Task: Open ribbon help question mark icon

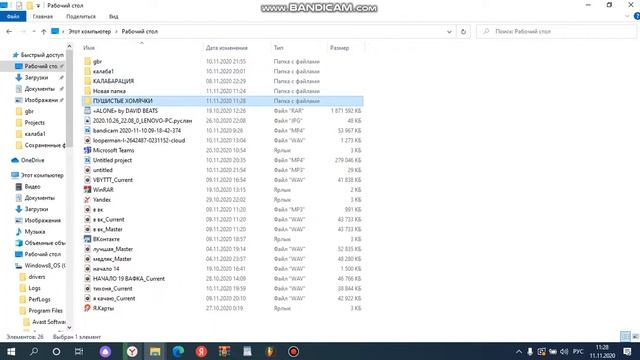Action: pyautogui.click(x=636, y=16)
